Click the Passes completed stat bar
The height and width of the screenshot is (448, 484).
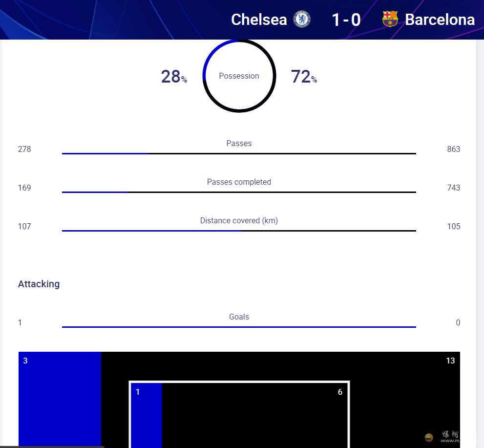click(x=239, y=192)
